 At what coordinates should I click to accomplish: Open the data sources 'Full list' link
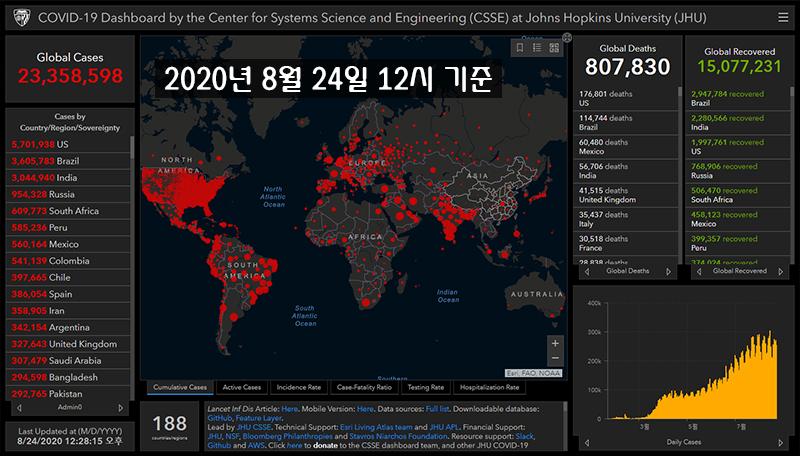(437, 409)
